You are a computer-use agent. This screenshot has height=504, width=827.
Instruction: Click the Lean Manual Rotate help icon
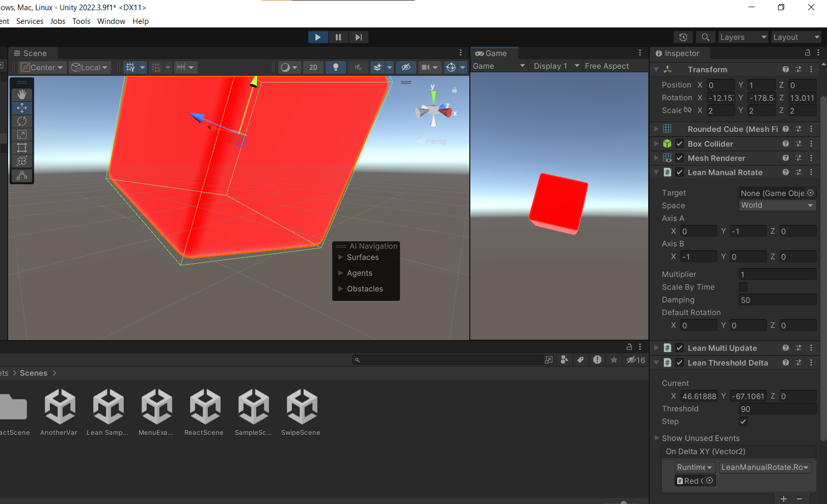point(785,172)
